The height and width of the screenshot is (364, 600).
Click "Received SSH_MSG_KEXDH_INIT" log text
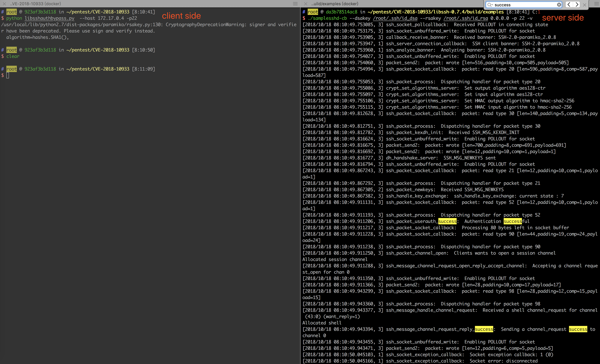point(484,133)
